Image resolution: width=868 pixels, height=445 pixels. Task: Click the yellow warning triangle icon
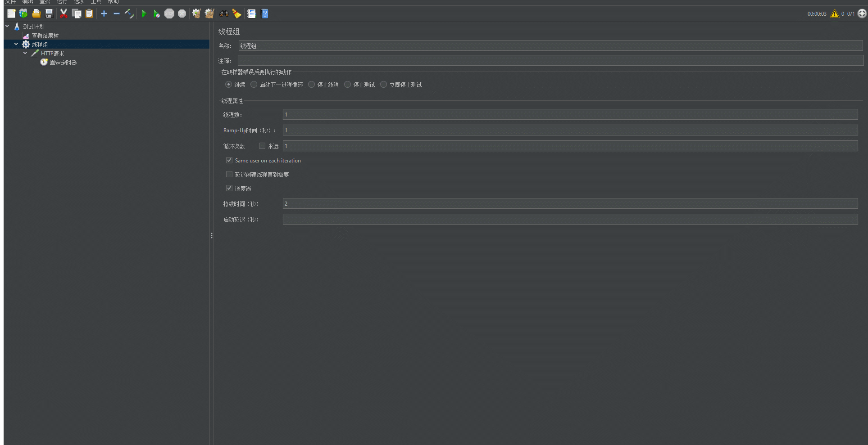(x=834, y=14)
